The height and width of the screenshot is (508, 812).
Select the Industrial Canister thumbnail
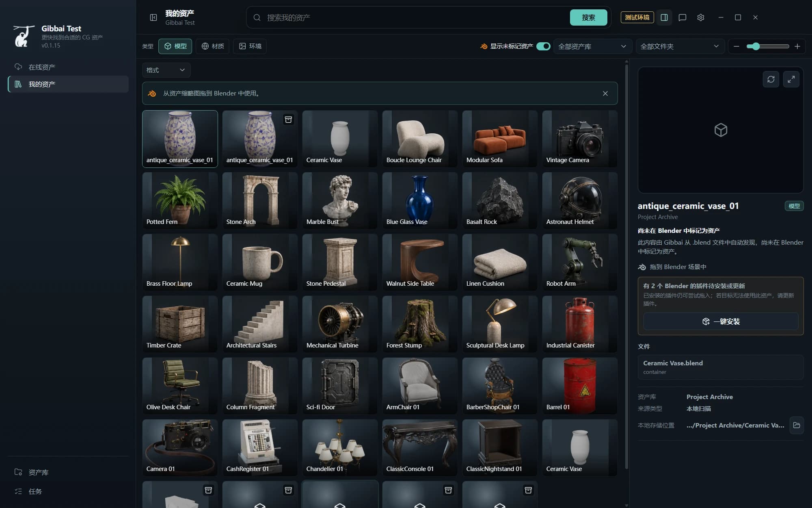click(580, 324)
